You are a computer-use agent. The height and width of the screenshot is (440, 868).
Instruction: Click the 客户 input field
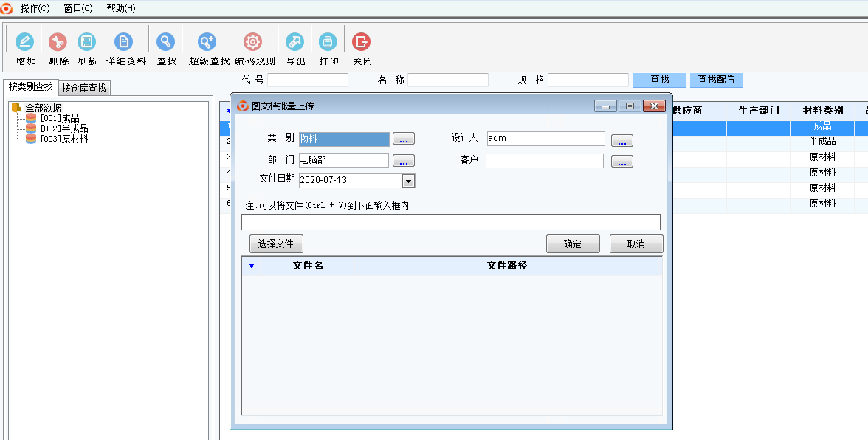544,161
